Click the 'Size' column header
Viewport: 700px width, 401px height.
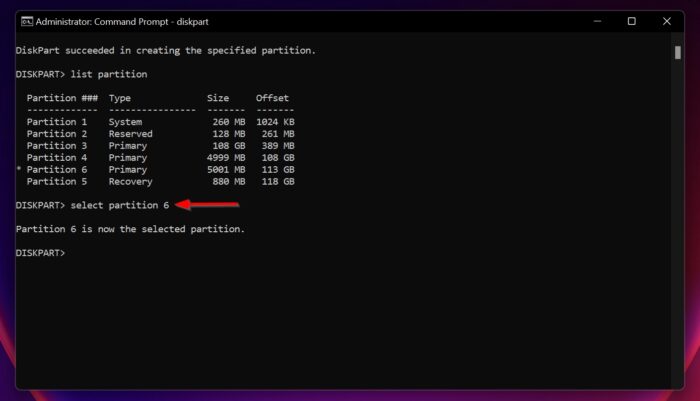point(218,98)
